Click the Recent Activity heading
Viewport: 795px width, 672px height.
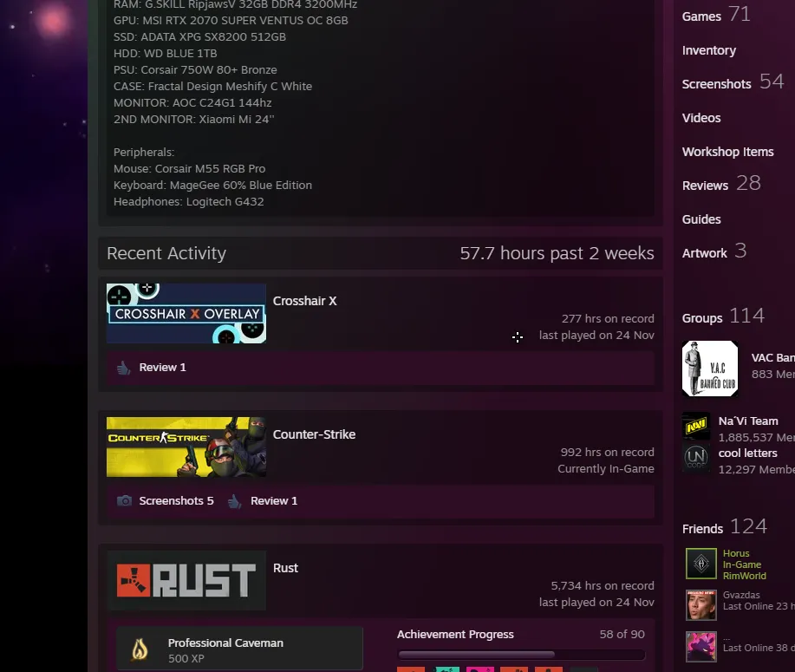coord(166,253)
